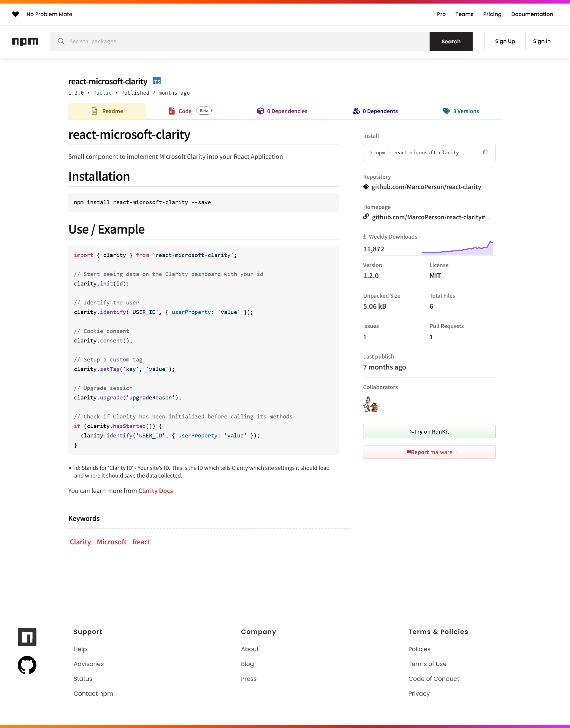570x728 pixels.
Task: Select the Microsoft keyword
Action: pos(111,542)
